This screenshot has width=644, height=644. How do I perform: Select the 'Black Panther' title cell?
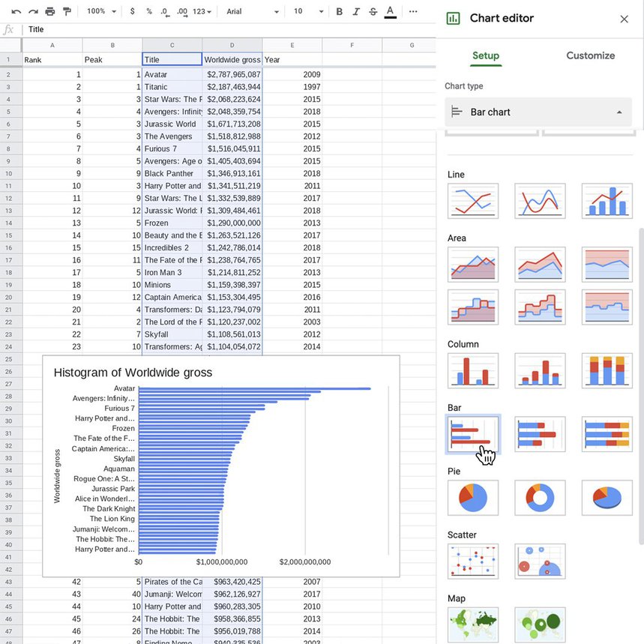(x=172, y=174)
